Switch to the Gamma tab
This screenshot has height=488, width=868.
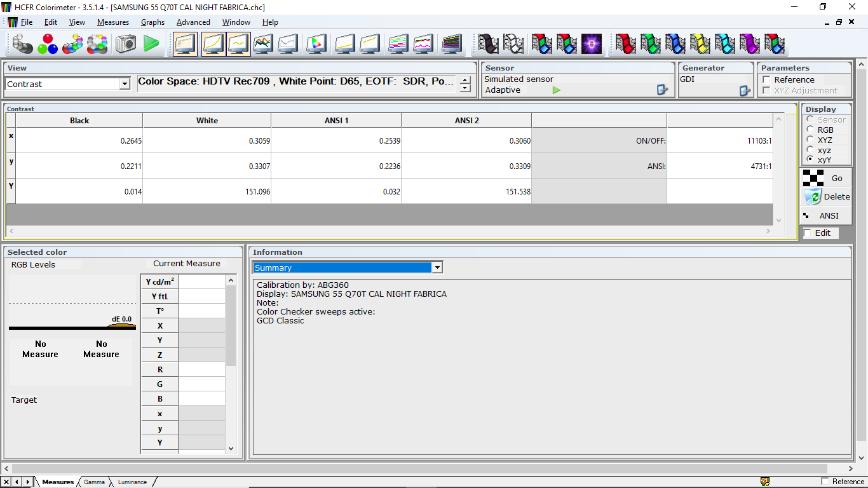[94, 482]
